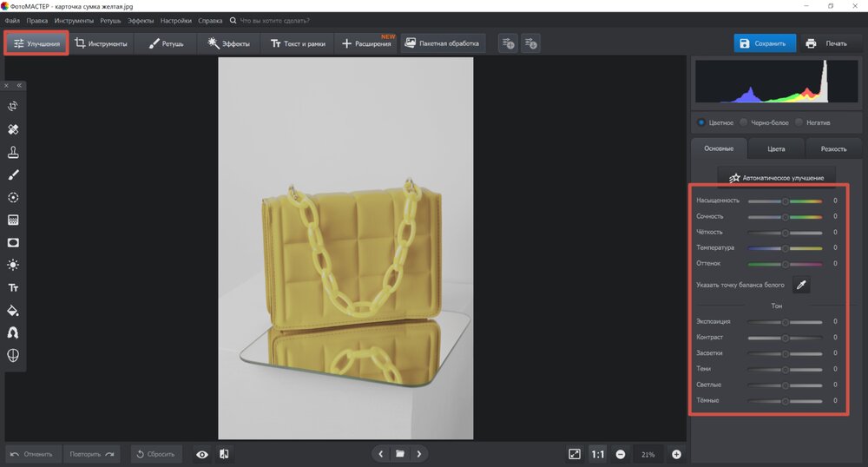This screenshot has height=467, width=868.
Task: Click the blue Сохранить button
Action: [x=765, y=43]
